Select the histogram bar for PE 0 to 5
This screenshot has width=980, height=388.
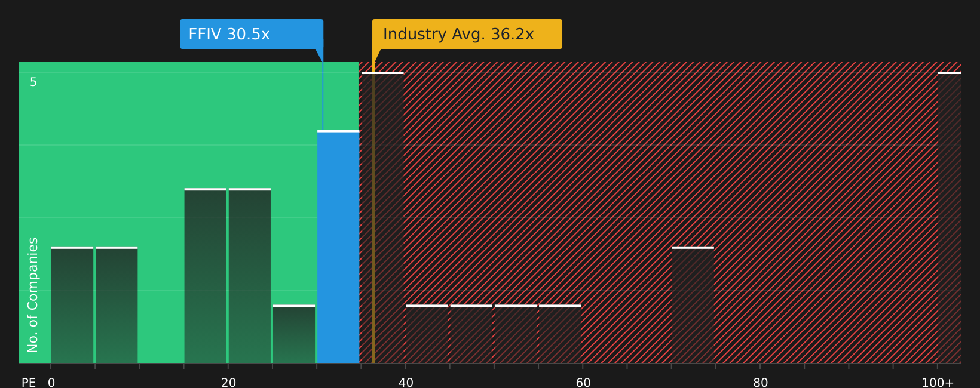[72, 304]
